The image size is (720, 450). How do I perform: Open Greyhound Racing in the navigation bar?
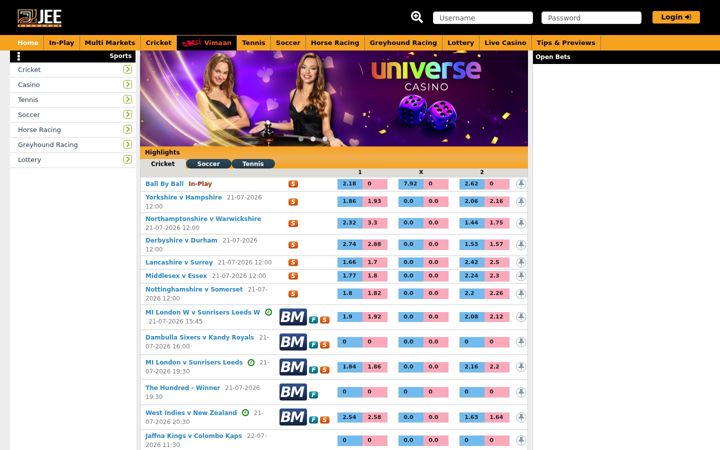click(403, 43)
